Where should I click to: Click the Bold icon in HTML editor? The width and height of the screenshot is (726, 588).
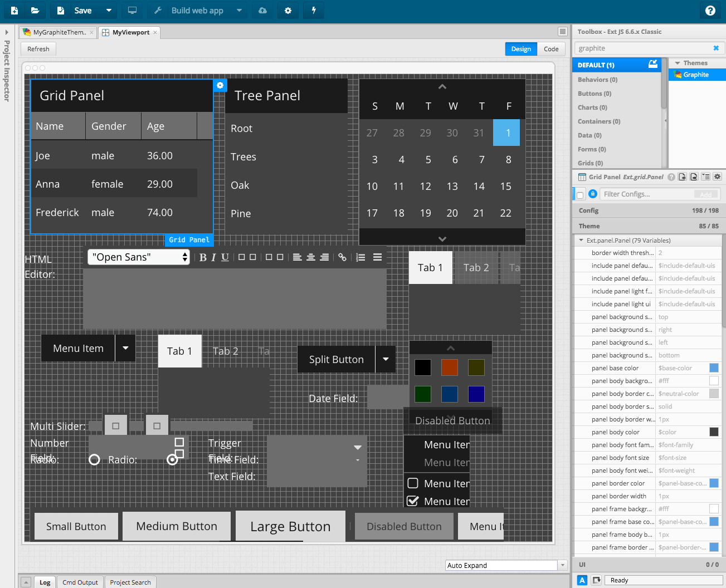pos(203,257)
